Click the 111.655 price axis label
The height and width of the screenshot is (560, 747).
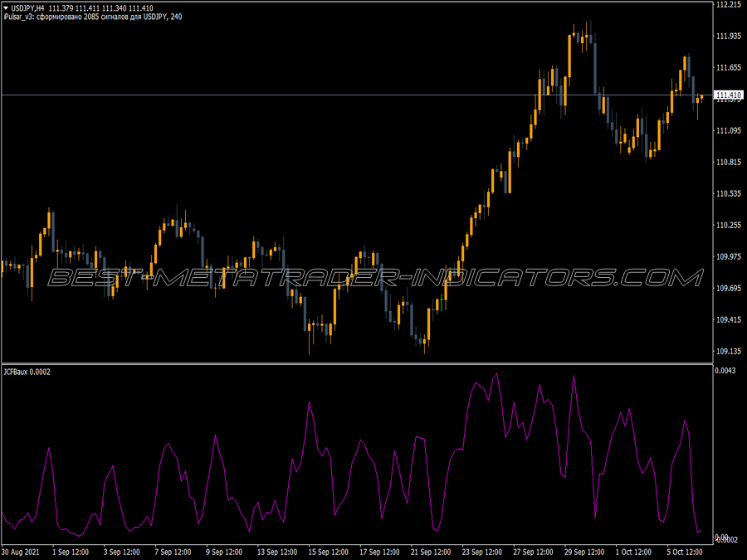(x=729, y=68)
